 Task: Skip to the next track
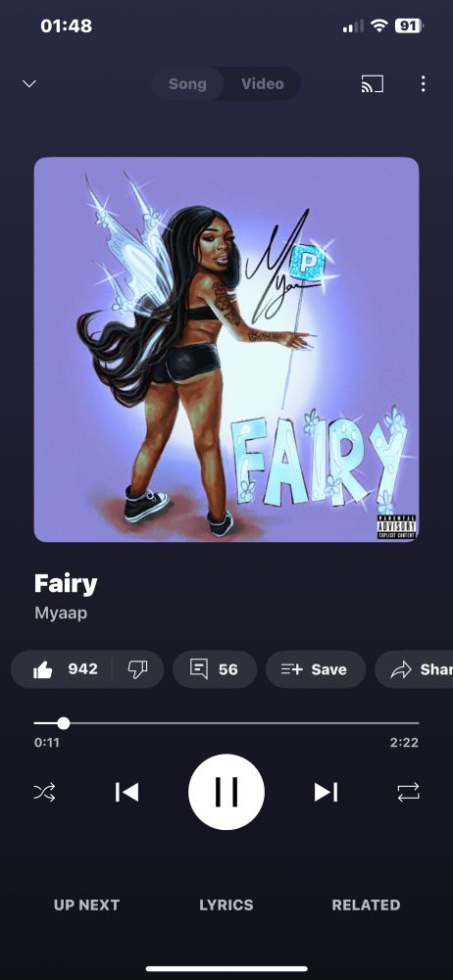(326, 792)
